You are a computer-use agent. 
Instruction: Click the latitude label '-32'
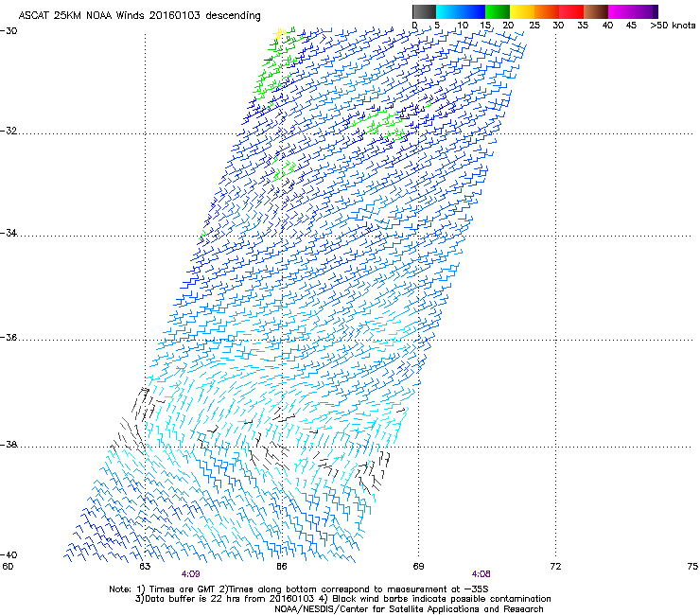click(x=9, y=131)
